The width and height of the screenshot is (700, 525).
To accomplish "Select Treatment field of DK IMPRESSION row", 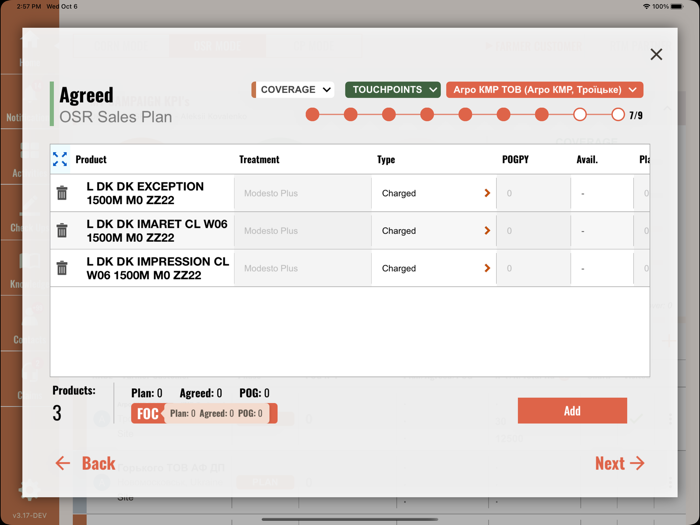I will tap(303, 268).
